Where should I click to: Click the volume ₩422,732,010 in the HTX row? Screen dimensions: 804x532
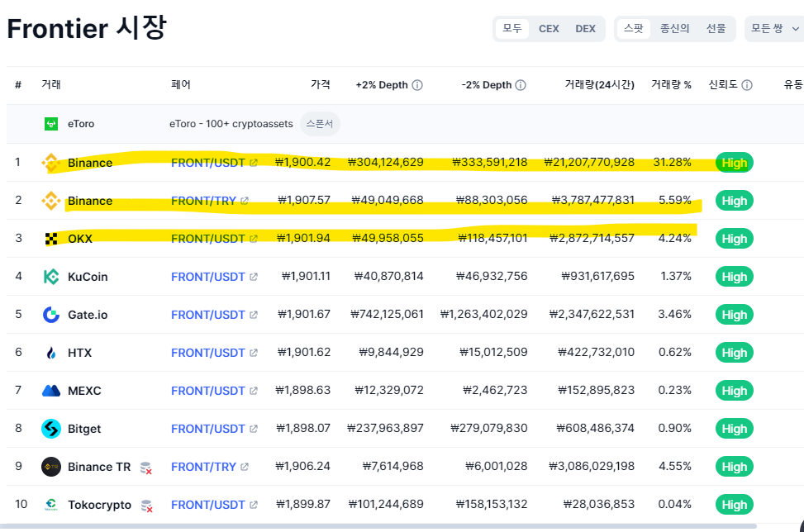[596, 352]
